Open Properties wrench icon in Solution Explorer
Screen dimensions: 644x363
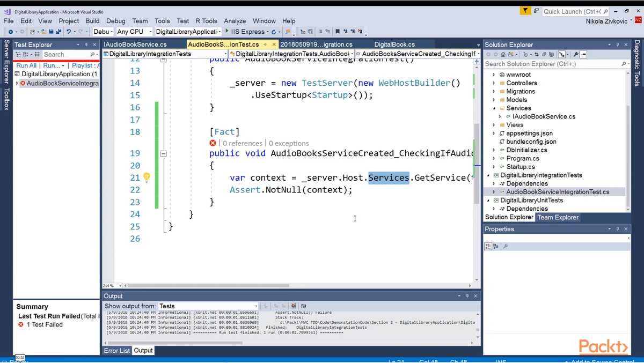pos(576,54)
